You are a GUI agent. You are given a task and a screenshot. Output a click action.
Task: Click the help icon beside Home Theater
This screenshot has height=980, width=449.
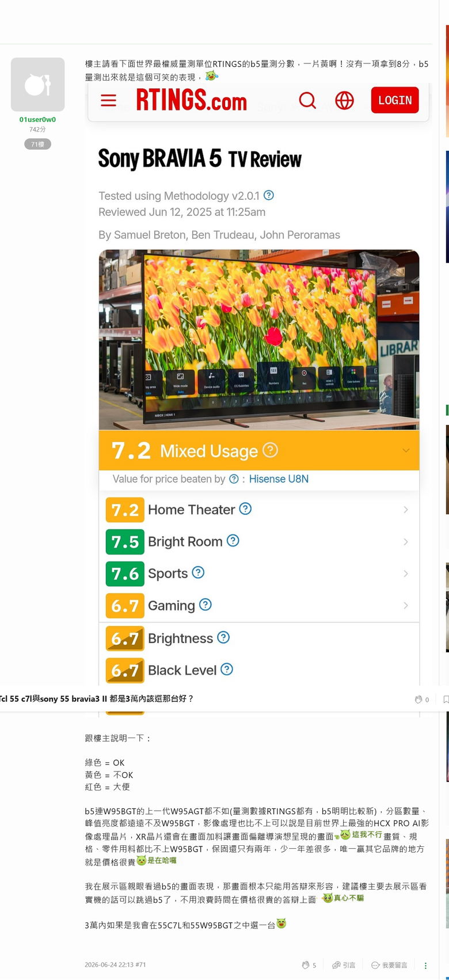click(245, 508)
